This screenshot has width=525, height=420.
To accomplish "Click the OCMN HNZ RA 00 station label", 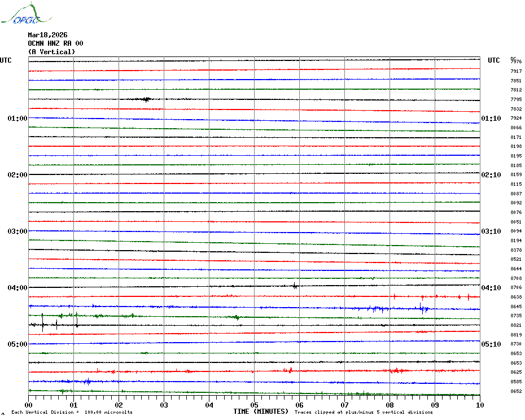I will coord(55,43).
